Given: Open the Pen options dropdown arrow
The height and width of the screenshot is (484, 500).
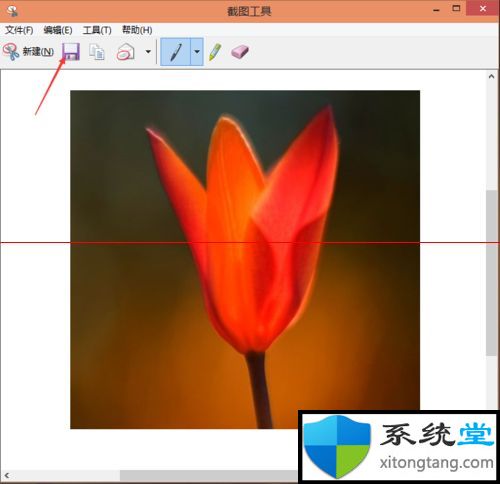Looking at the screenshot, I should 197,52.
